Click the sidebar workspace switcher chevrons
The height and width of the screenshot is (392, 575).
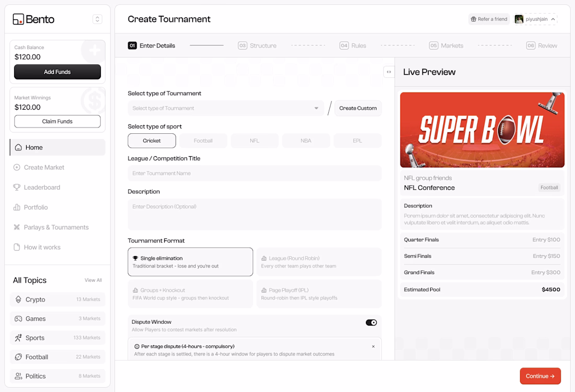click(x=97, y=19)
